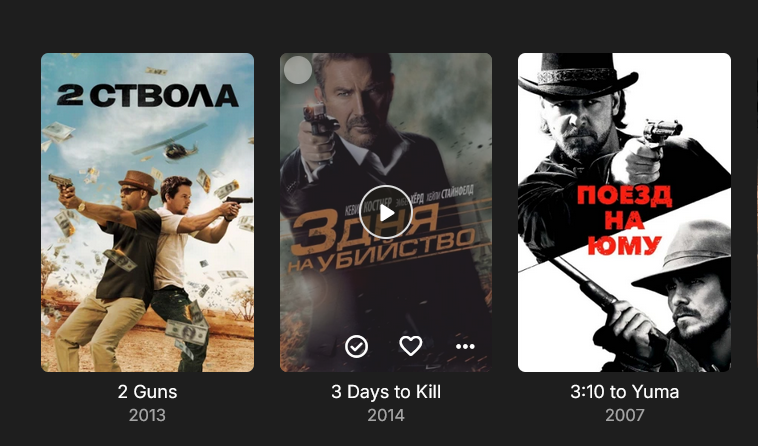Favorite 3 Days to Kill with heart icon
Screen dimensions: 758x446
[411, 346]
